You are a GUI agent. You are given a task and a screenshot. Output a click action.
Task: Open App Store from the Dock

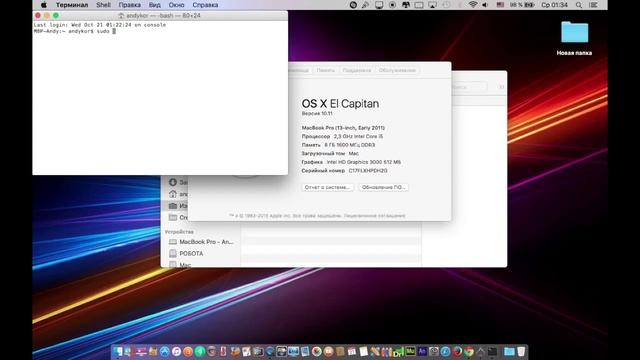pos(164,352)
